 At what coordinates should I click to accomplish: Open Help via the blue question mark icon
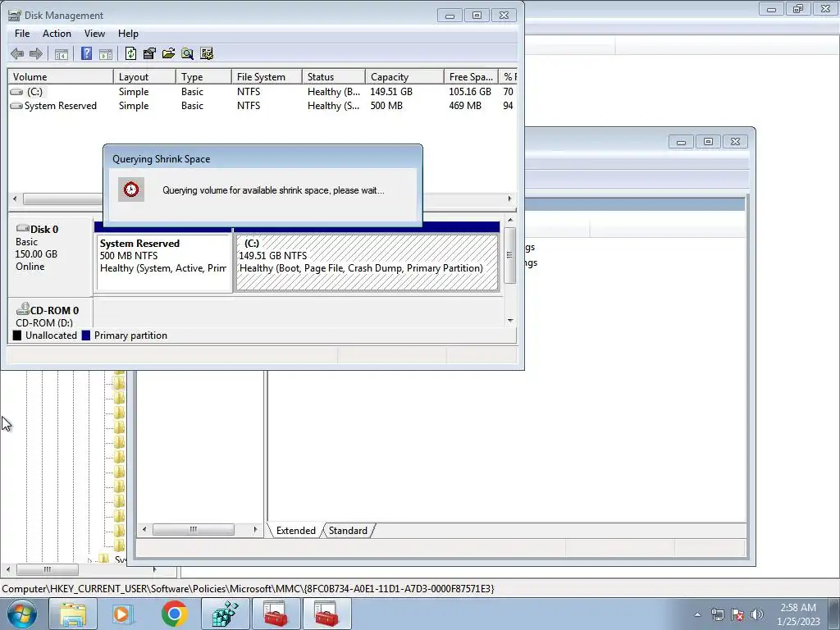[86, 53]
